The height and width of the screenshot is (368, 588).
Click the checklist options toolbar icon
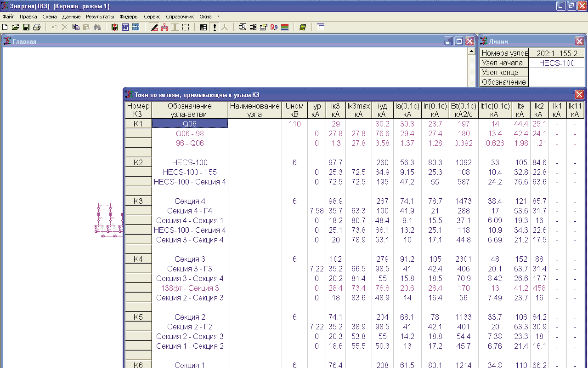(253, 27)
